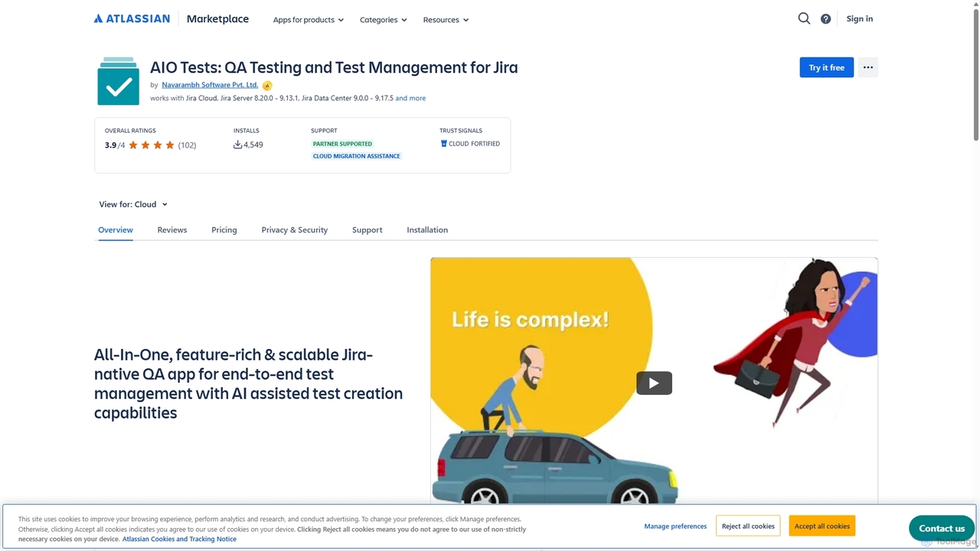
Task: Open the Pricing tab
Action: tap(224, 230)
